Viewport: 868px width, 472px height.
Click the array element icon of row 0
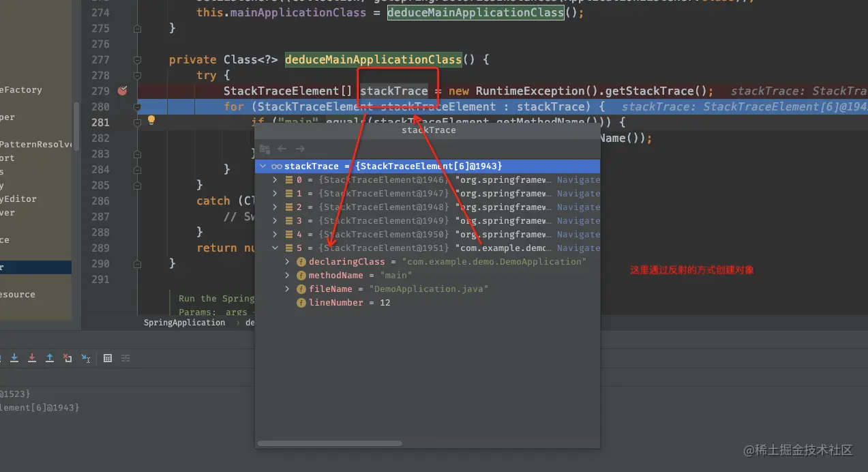coord(289,180)
